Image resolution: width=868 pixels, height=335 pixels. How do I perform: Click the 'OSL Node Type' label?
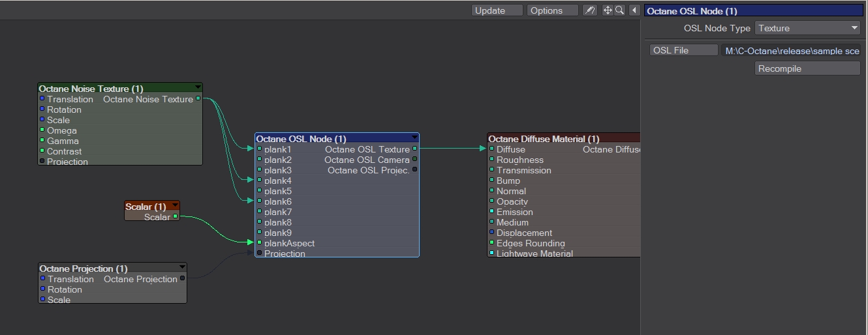click(x=717, y=28)
